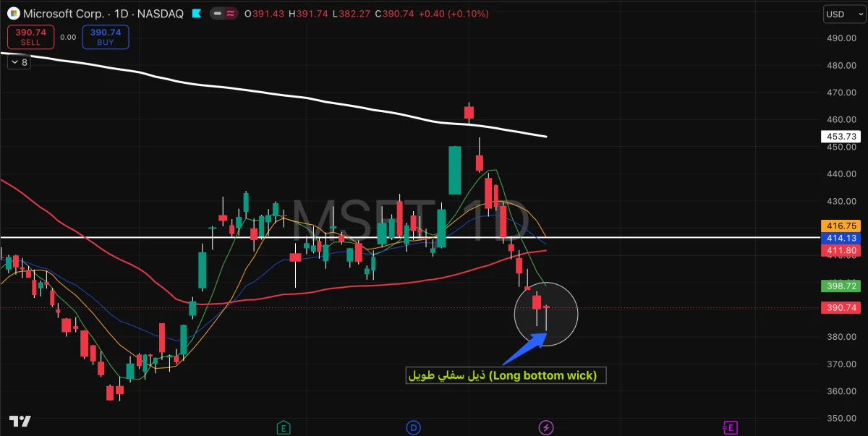The height and width of the screenshot is (436, 868).
Task: Click the red 390.74 last price label on the axis
Action: coord(840,308)
